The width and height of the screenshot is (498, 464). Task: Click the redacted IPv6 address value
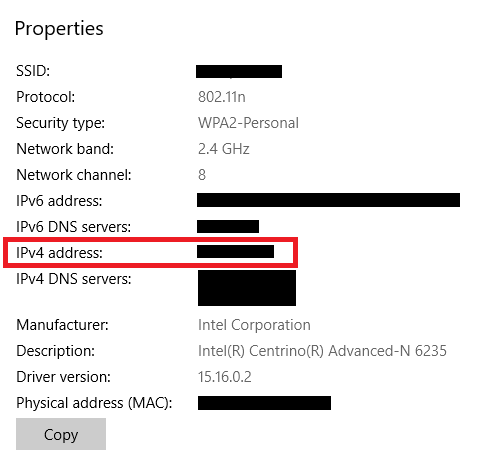pos(328,200)
